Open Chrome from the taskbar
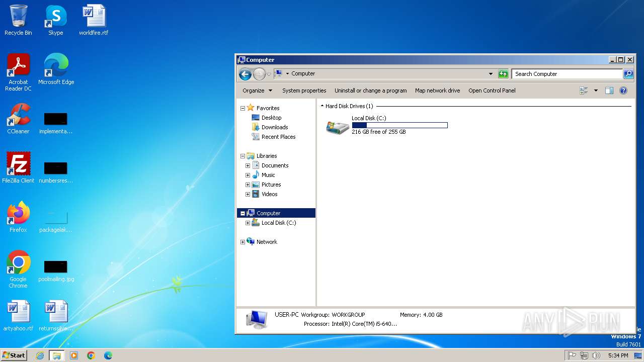The width and height of the screenshot is (644, 362). click(91, 355)
